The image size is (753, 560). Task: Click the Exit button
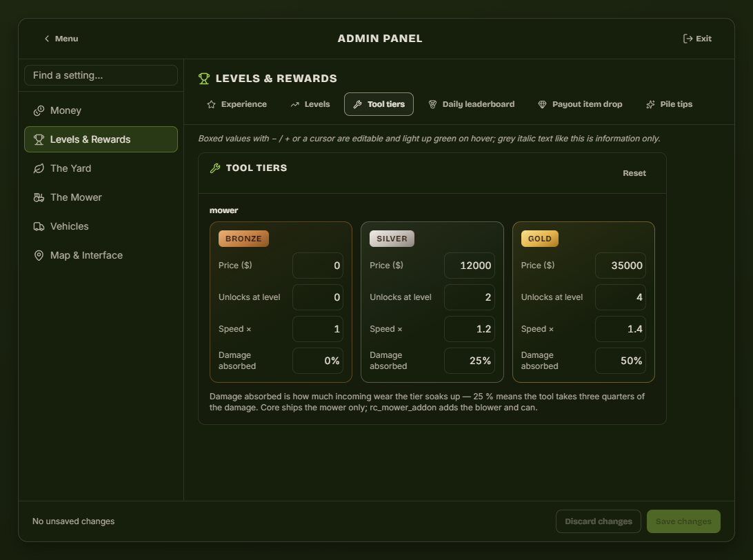click(697, 39)
